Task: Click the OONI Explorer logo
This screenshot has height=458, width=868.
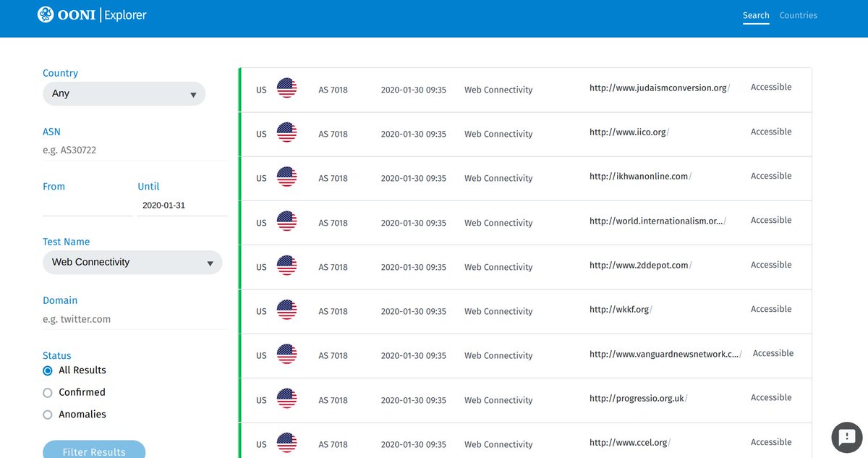Action: (92, 14)
